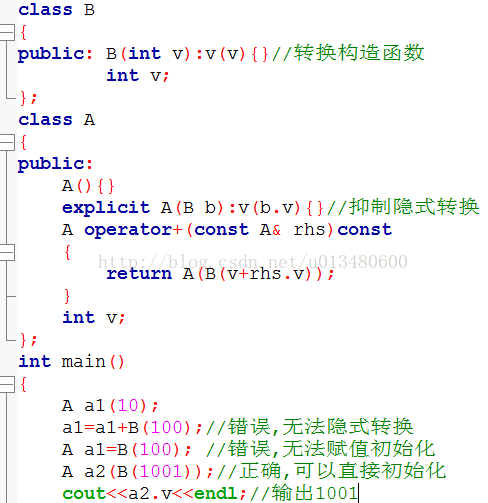Click the 'A a2(B(1001));' statement
This screenshot has width=488, height=503.
pos(138,472)
